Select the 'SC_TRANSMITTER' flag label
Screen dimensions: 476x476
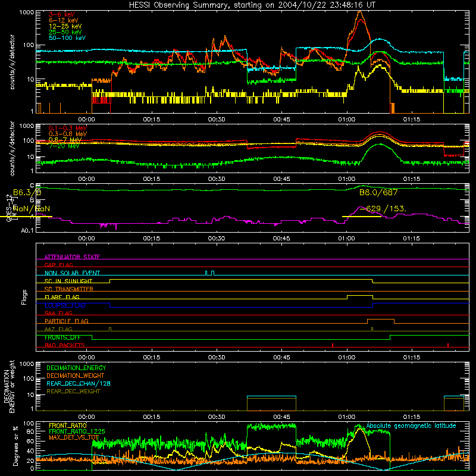[68, 289]
